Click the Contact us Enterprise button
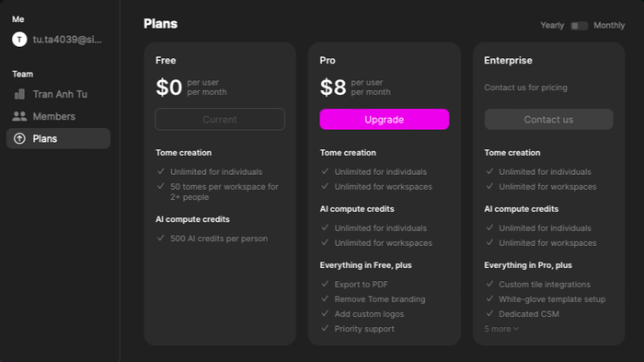Viewport: 644px width, 362px height. point(548,120)
